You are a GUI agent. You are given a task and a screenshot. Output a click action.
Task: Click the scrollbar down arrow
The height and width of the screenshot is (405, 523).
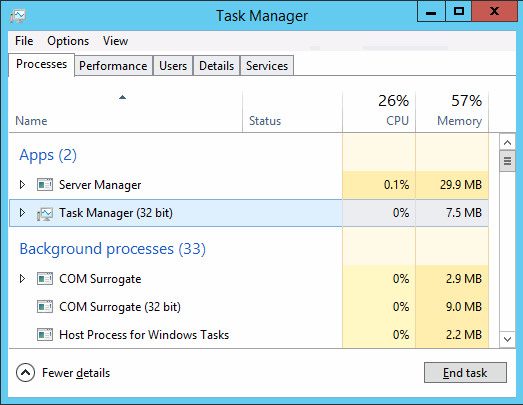click(x=507, y=340)
